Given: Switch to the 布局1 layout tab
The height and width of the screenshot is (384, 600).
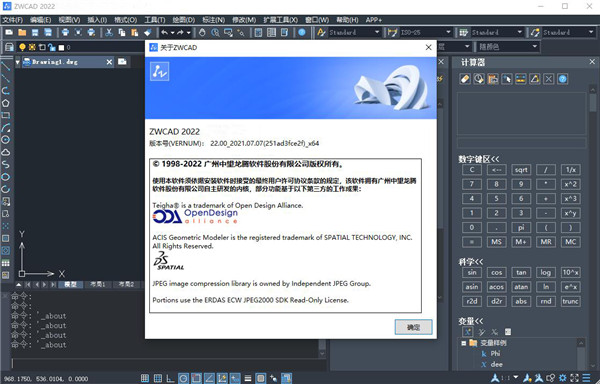Looking at the screenshot, I should 98,284.
